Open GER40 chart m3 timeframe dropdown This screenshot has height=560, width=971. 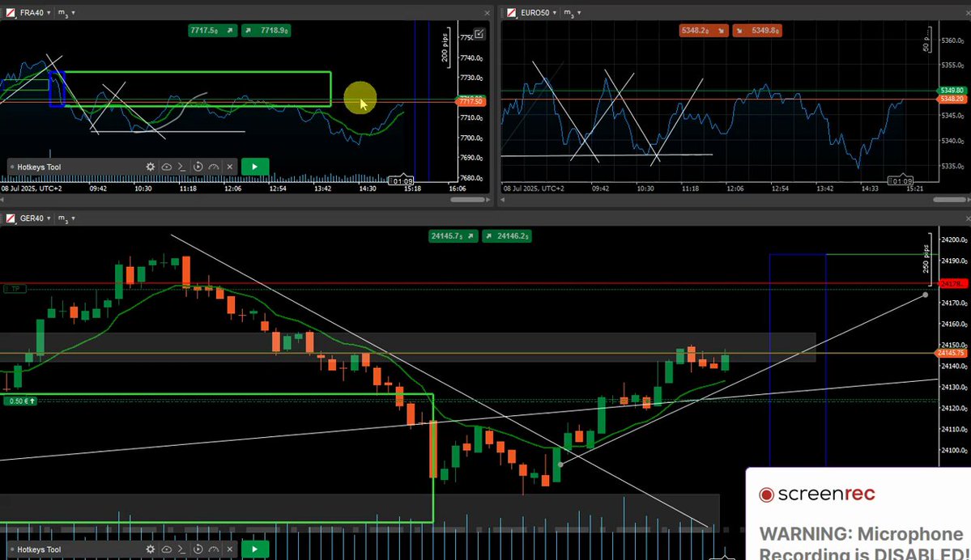pyautogui.click(x=66, y=218)
